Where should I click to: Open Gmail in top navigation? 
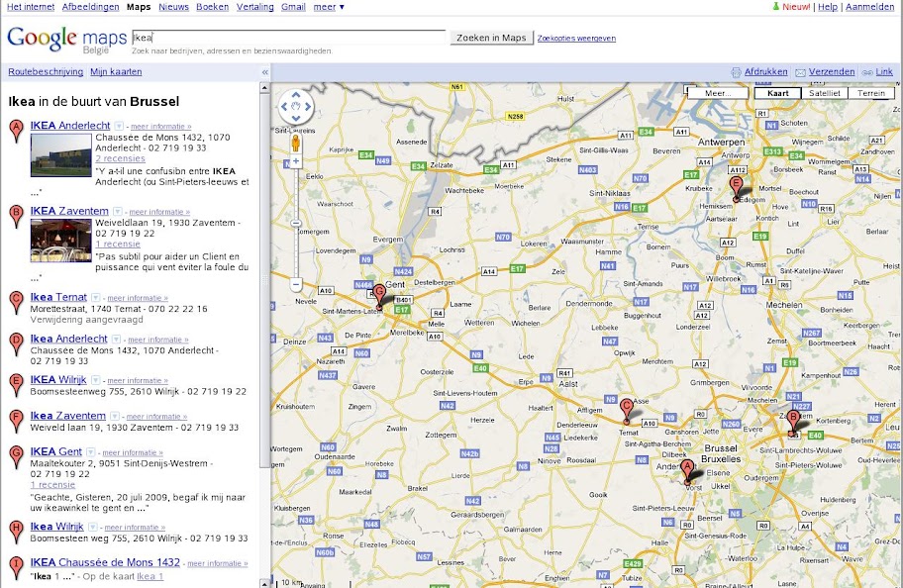click(293, 7)
